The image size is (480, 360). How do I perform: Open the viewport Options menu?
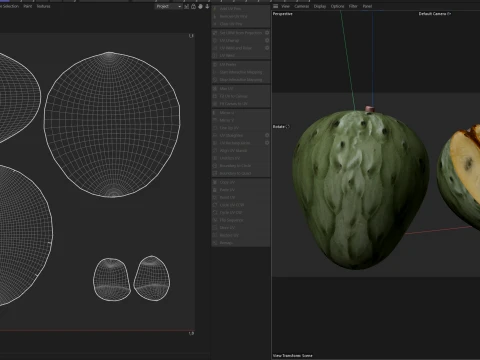[x=337, y=6]
